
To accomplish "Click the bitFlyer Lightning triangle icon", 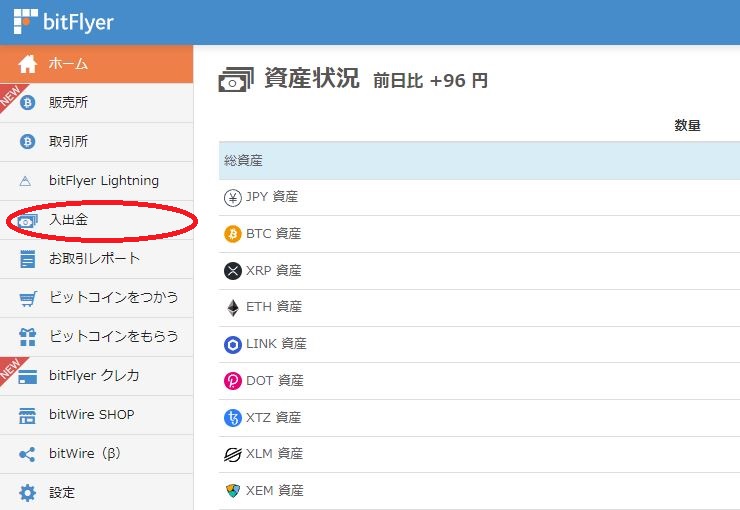I will pyautogui.click(x=25, y=181).
